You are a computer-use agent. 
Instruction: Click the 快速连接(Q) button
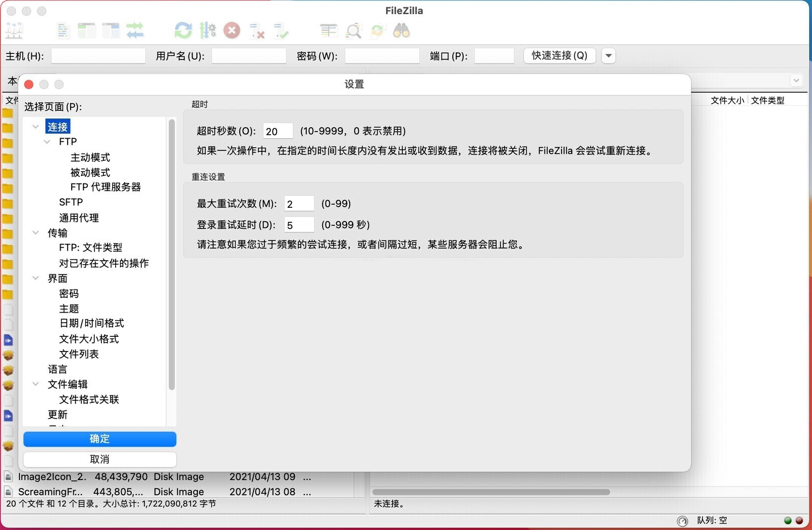coord(560,55)
